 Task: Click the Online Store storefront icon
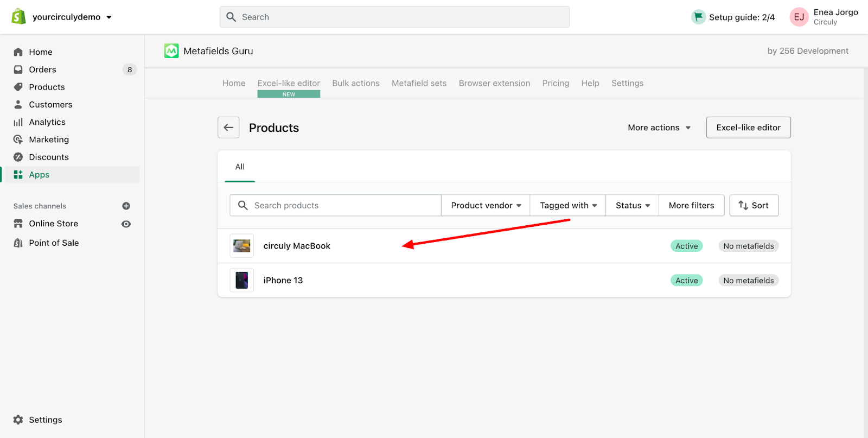click(x=18, y=224)
